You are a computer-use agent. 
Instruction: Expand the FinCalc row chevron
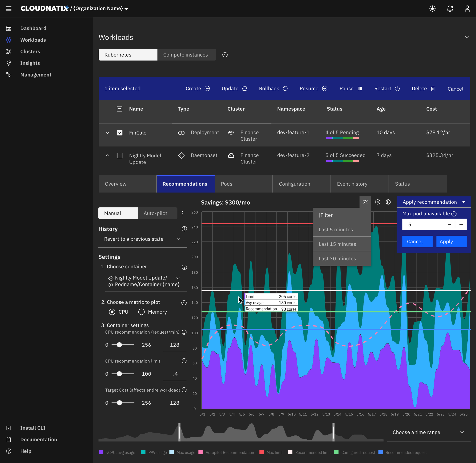(107, 132)
